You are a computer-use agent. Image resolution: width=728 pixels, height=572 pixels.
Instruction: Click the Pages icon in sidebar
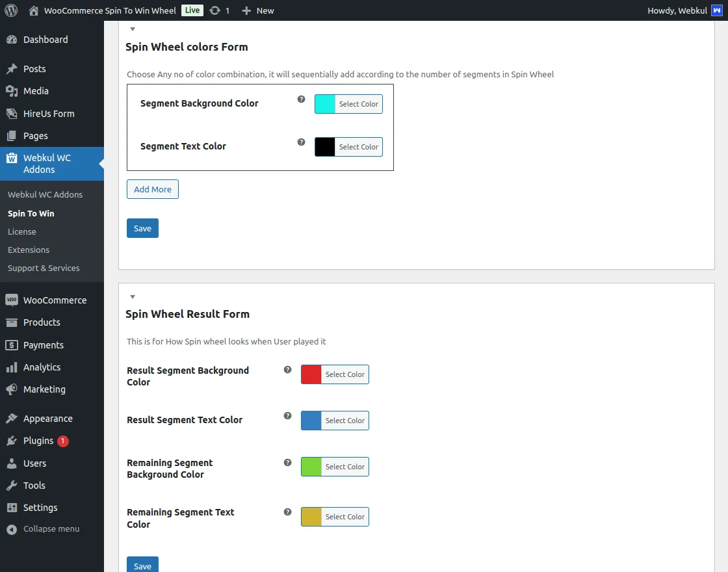point(12,136)
